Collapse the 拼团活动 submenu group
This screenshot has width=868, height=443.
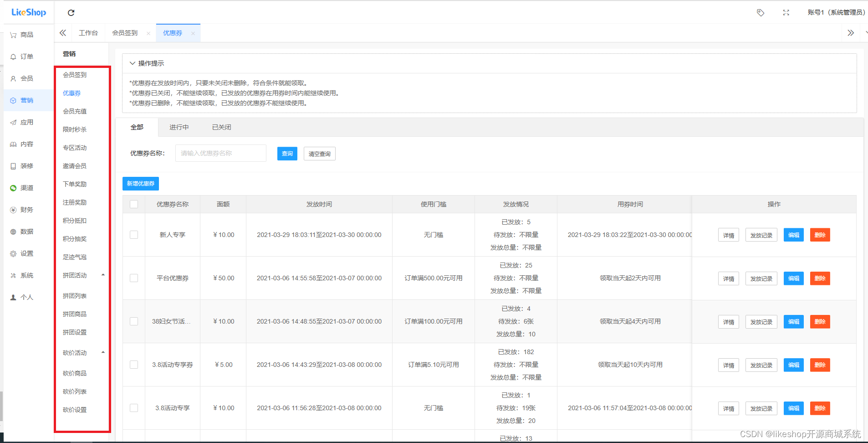[103, 275]
